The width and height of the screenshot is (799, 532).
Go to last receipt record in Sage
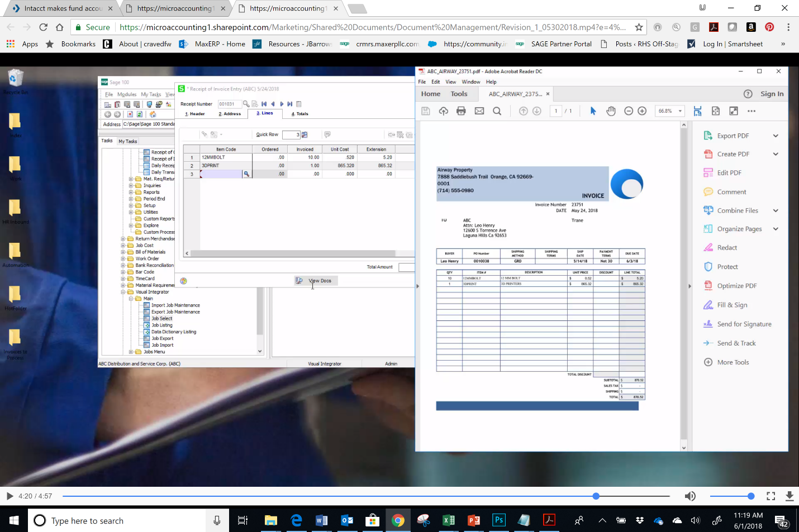(290, 104)
